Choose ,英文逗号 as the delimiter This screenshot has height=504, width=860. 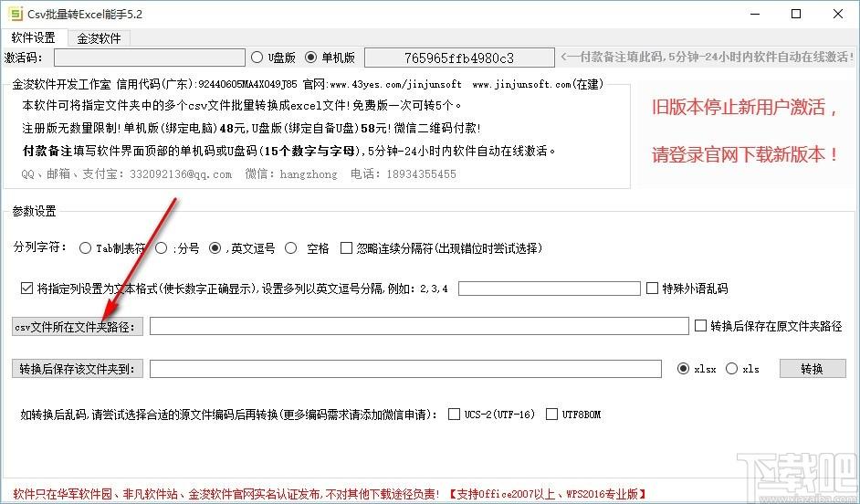215,248
